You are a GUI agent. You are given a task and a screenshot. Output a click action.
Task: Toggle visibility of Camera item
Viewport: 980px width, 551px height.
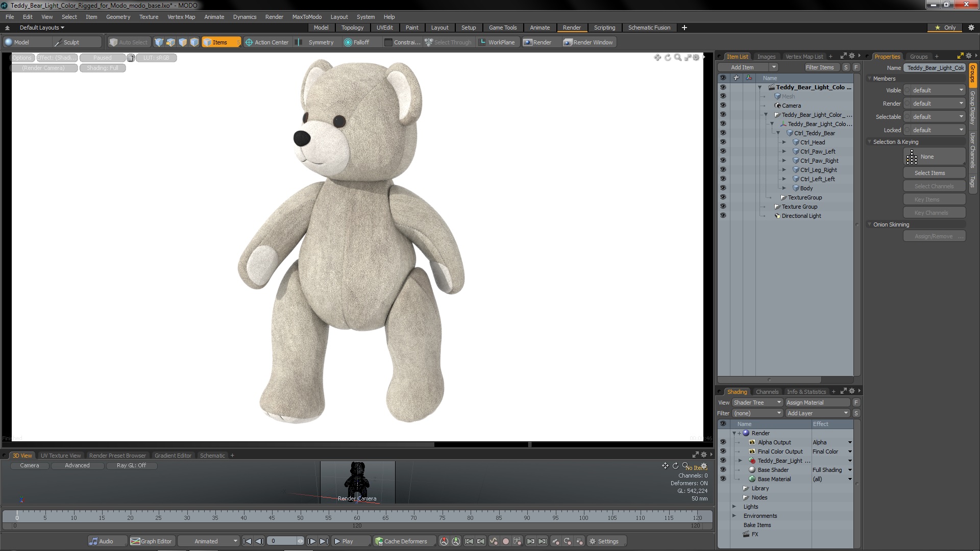pyautogui.click(x=723, y=106)
